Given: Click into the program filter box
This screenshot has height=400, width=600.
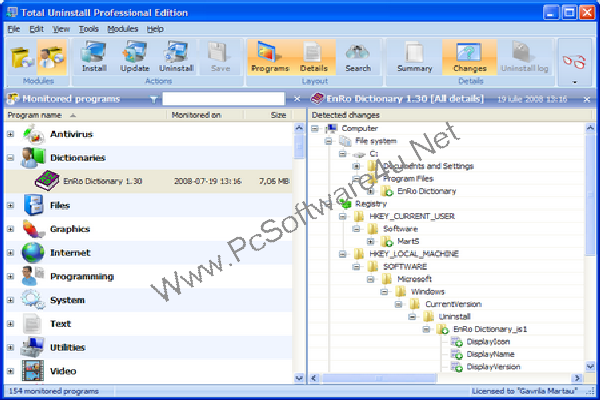Looking at the screenshot, I should 223,99.
